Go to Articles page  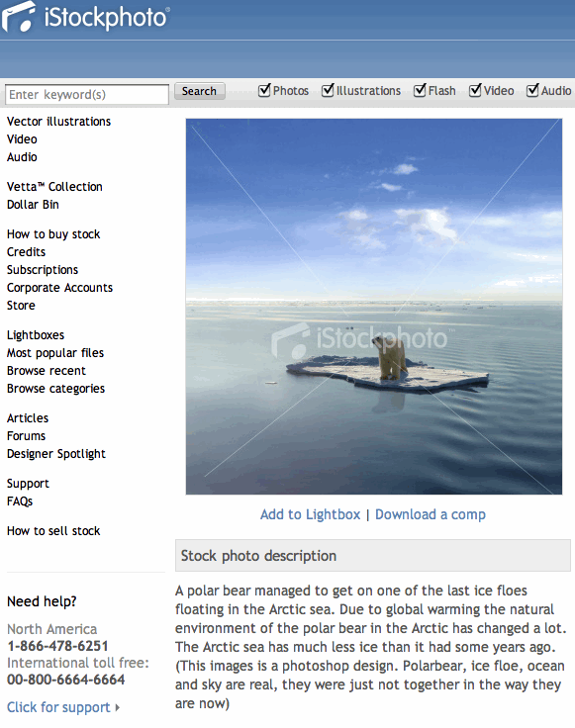28,418
